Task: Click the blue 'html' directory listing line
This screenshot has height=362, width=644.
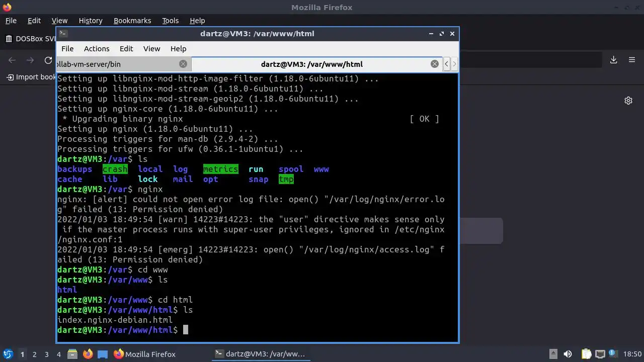Action: 67,290
